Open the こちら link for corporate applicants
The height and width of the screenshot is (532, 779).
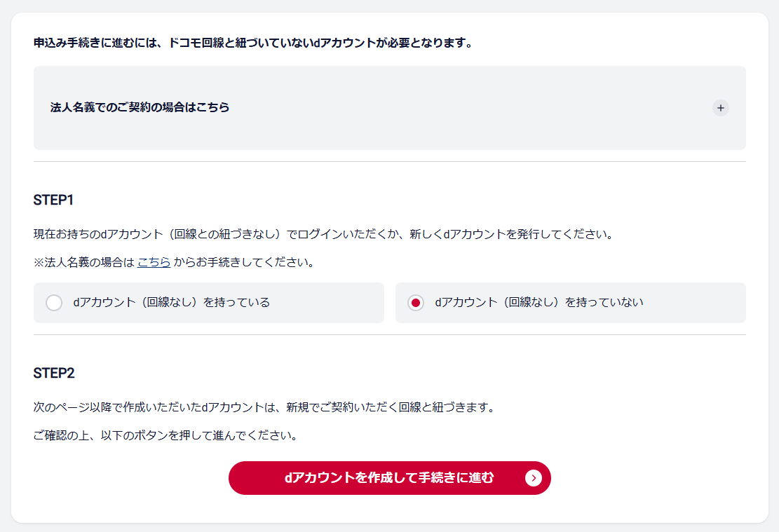tap(154, 263)
